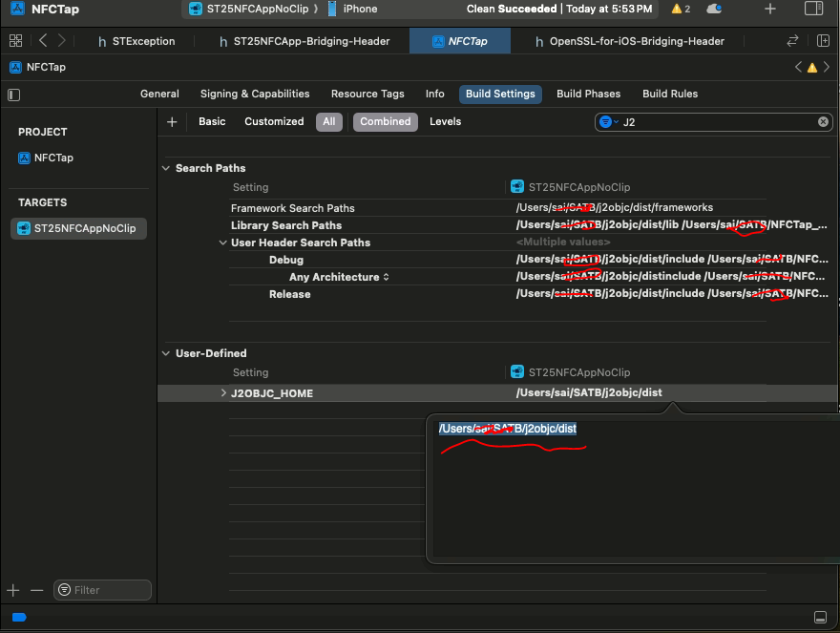This screenshot has width=840, height=633.
Task: Click the yellow warnings indicator in toolbar
Action: tap(681, 9)
